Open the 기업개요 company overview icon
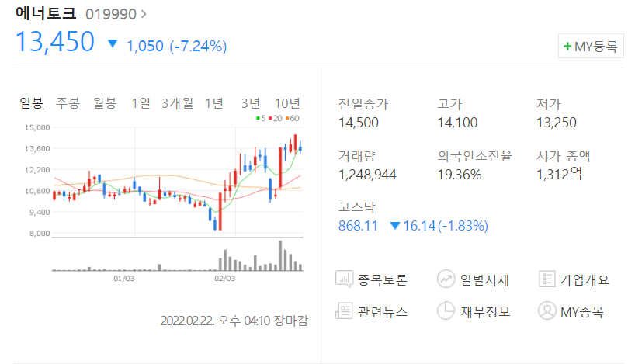 pyautogui.click(x=547, y=279)
